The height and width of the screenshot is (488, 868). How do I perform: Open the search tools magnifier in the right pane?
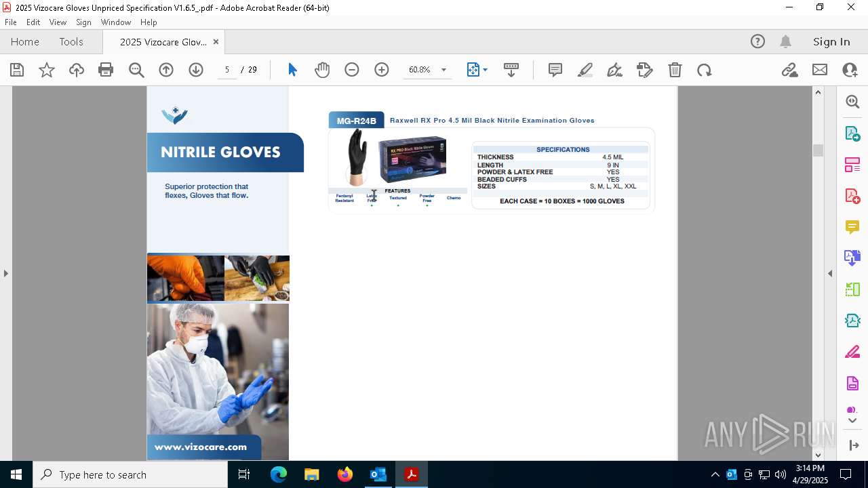pyautogui.click(x=852, y=102)
